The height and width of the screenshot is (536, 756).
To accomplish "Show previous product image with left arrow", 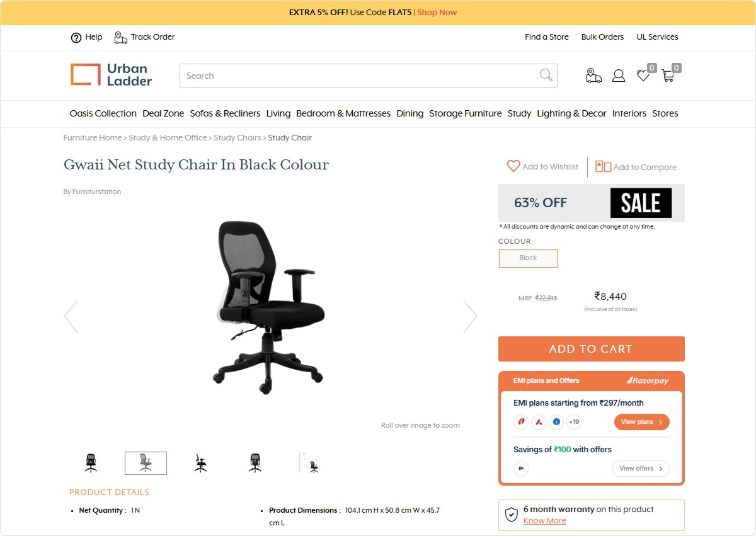I will pyautogui.click(x=71, y=316).
